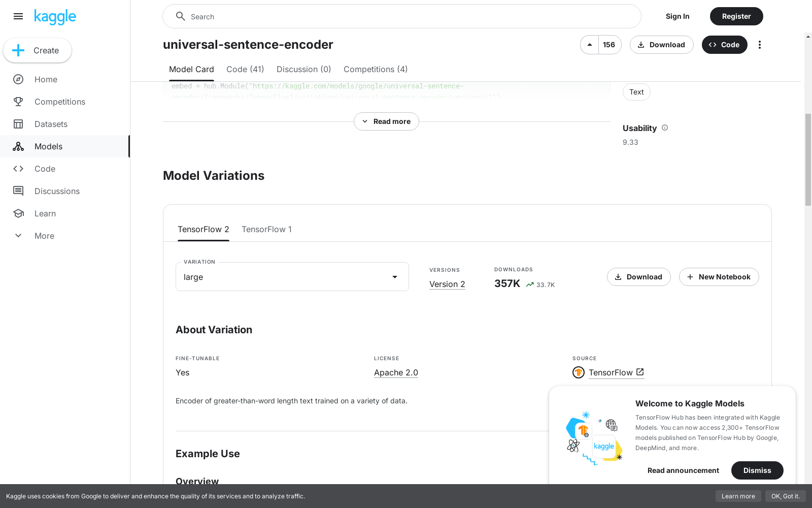Click the external link icon beside TensorFlow
This screenshot has width=812, height=508.
click(x=640, y=372)
